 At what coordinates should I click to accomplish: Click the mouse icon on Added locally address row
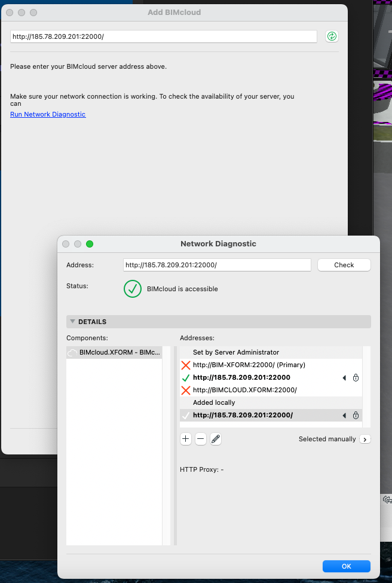point(356,416)
